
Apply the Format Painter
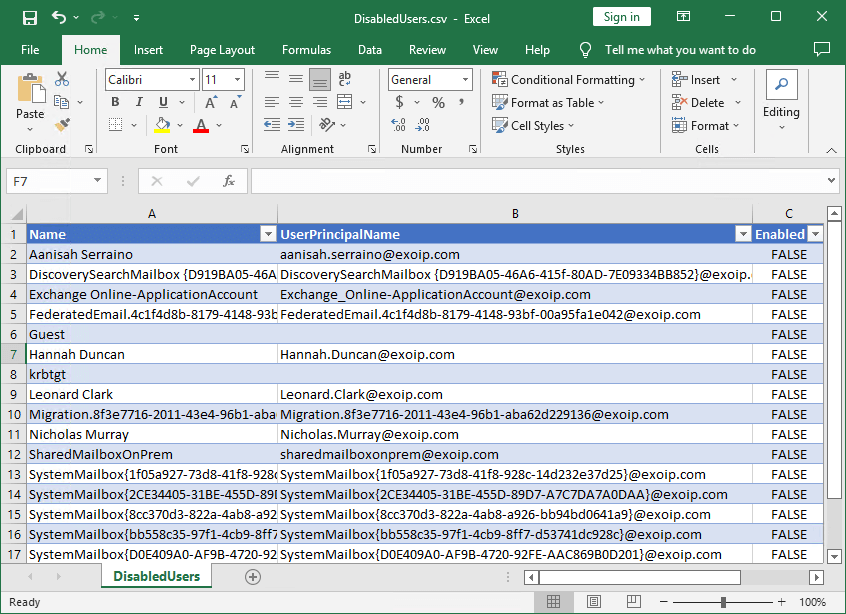point(62,124)
